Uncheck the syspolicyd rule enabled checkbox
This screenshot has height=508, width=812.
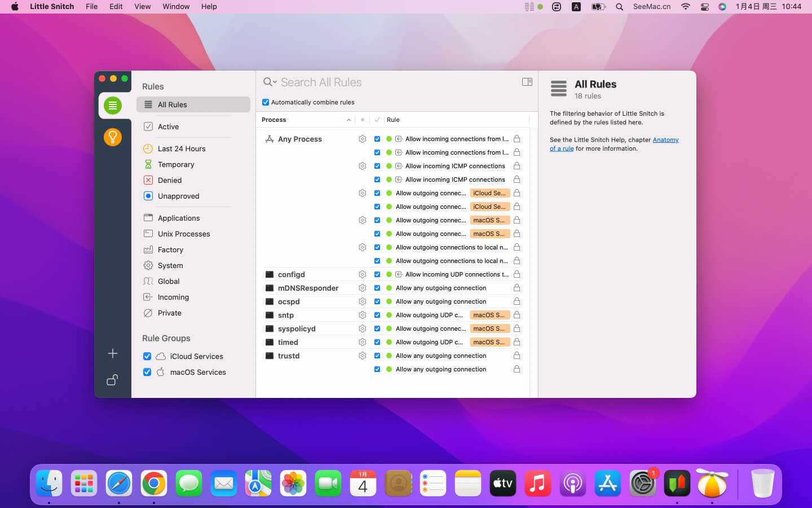click(377, 329)
